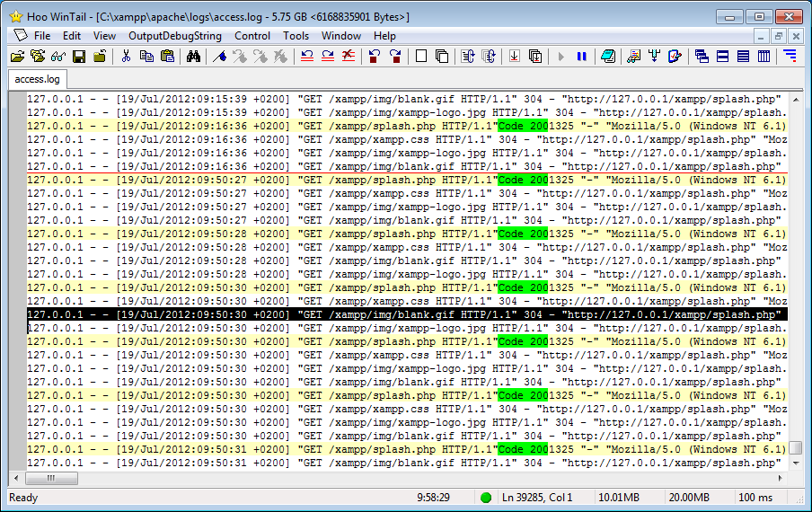Click the close file folder icon
Viewport: 812px width, 512px height.
click(100, 56)
